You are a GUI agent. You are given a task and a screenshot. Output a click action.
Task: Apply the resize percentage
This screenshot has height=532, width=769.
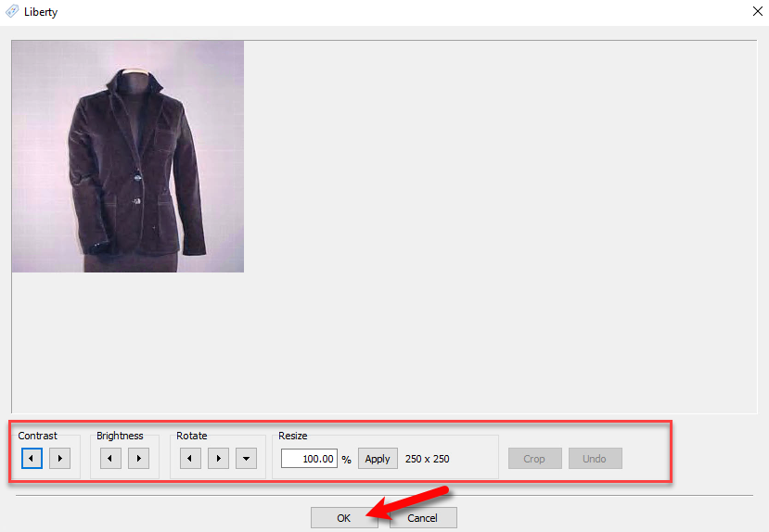pyautogui.click(x=378, y=459)
